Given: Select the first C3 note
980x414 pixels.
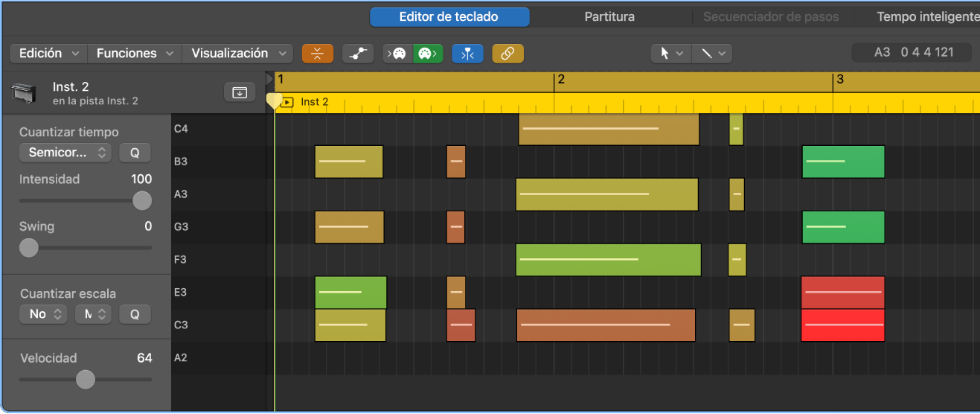Looking at the screenshot, I should 350,325.
